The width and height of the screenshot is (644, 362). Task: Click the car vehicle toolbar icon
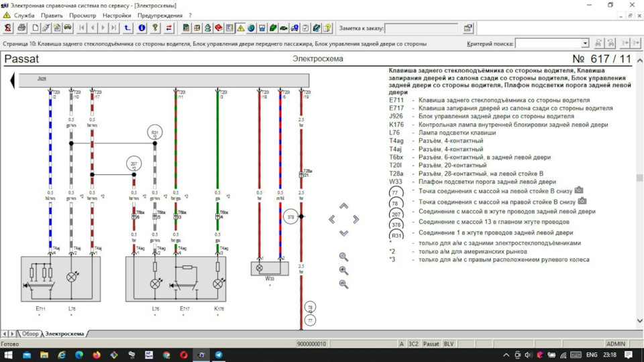(x=68, y=28)
